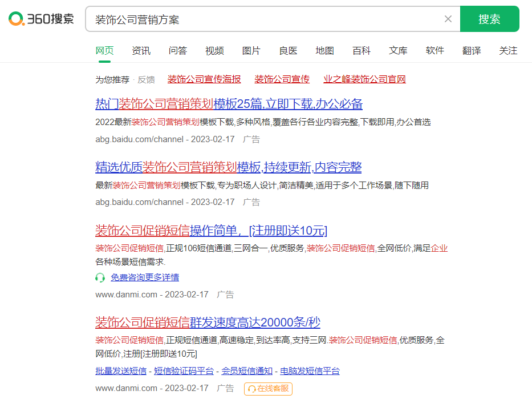Open the 资讯 tab
Screen dimensions: 532x403
pos(141,51)
